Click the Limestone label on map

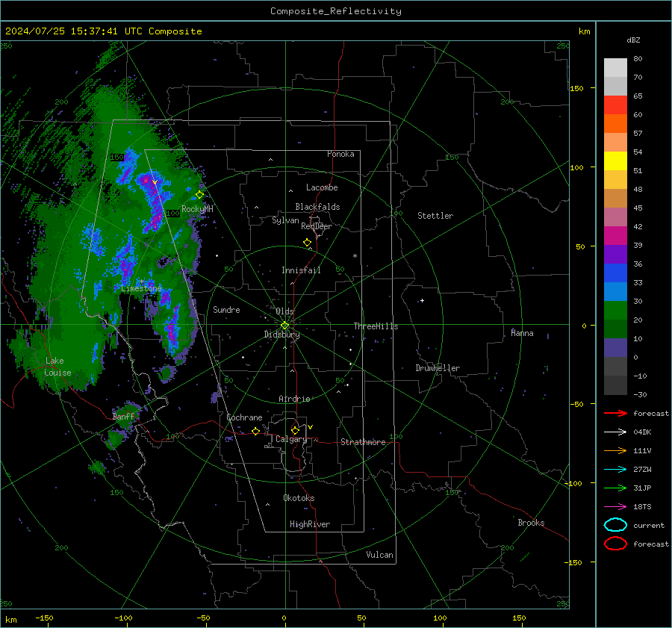point(141,288)
